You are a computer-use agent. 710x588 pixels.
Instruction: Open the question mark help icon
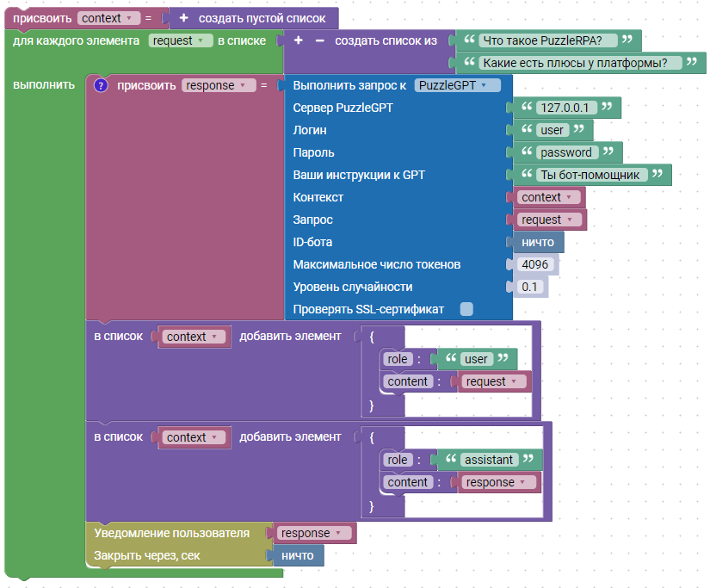tap(101, 85)
